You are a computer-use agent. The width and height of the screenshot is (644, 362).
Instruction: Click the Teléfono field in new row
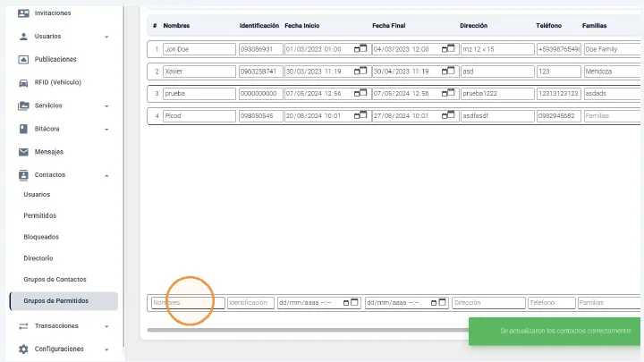point(552,302)
